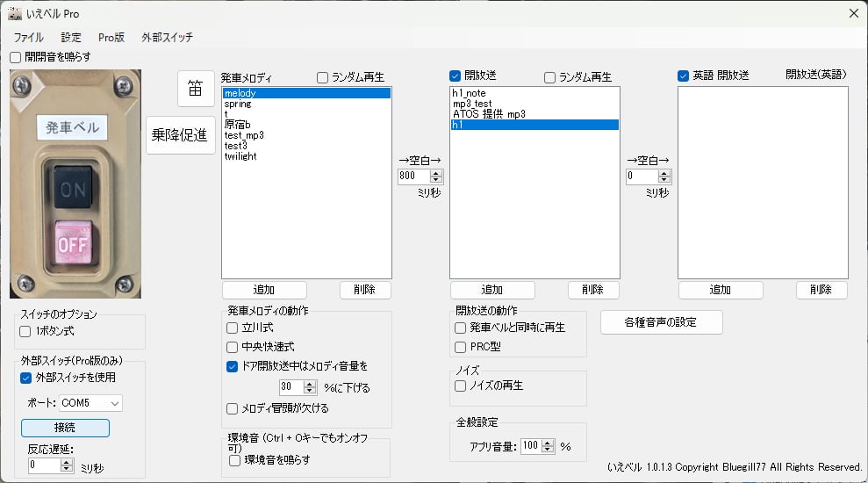The width and height of the screenshot is (868, 483).
Task: Click the 笛 whistle button
Action: [197, 89]
